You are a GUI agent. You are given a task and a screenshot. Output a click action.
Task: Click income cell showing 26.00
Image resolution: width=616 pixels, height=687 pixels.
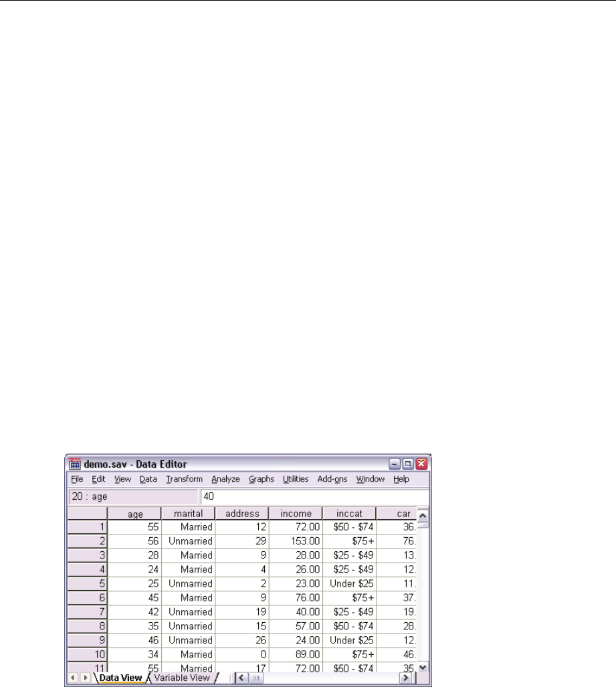[x=296, y=569]
